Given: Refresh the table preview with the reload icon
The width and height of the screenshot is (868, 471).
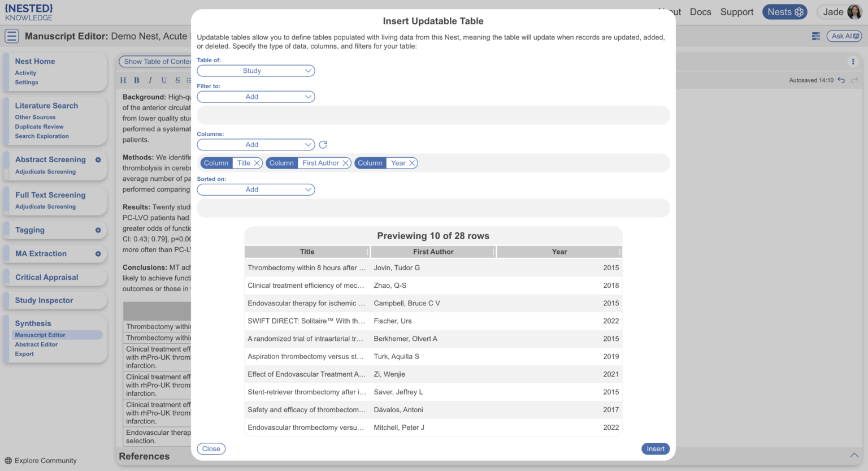Looking at the screenshot, I should coord(323,145).
